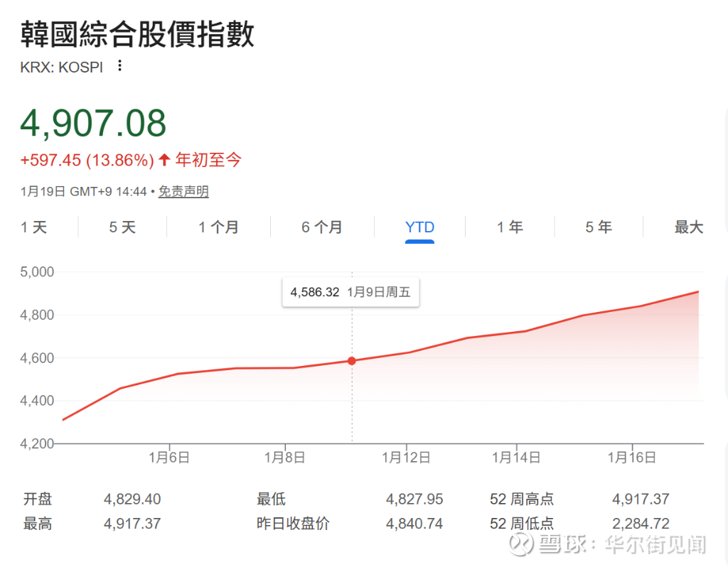The width and height of the screenshot is (728, 567).
Task: Select the 5年 range
Action: [598, 227]
